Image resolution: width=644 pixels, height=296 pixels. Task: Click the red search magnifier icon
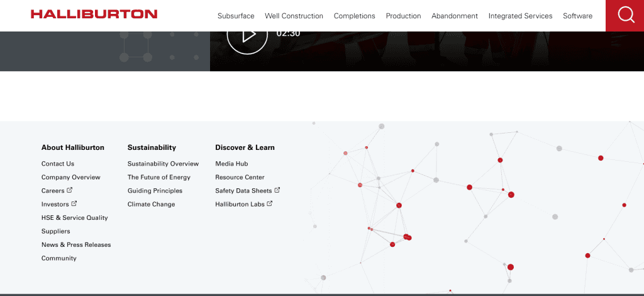(625, 15)
